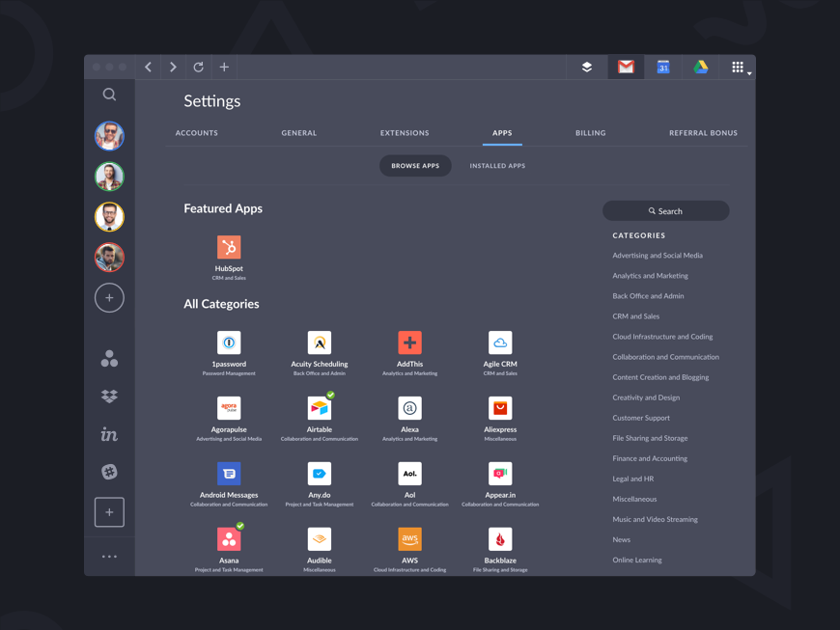Select the Browse Apps pill

[415, 166]
